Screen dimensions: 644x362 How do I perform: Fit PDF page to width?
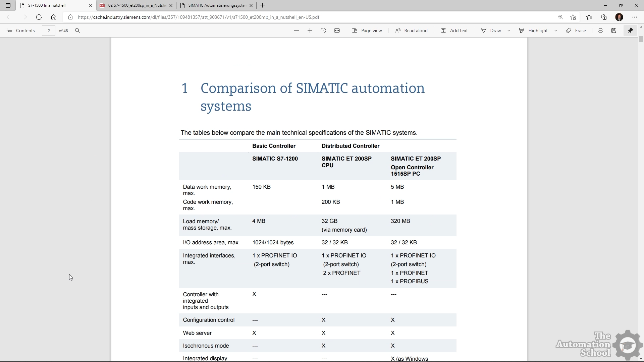pos(337,31)
